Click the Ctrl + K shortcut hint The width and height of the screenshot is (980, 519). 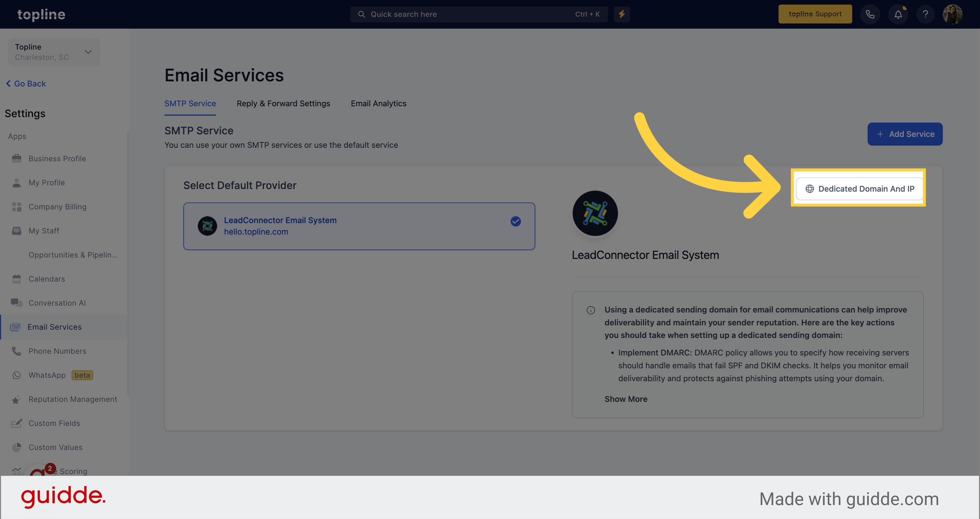click(x=587, y=14)
